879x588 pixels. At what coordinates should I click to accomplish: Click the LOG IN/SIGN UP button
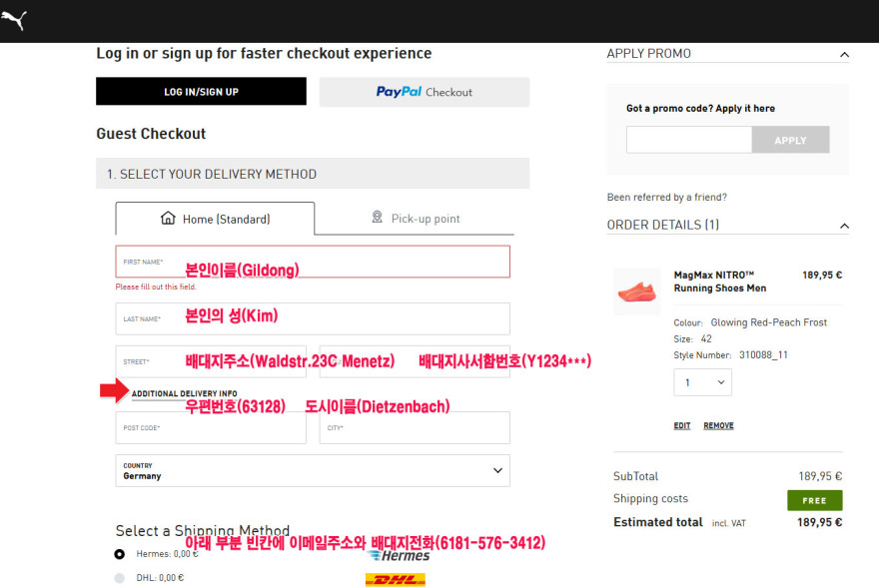point(201,92)
